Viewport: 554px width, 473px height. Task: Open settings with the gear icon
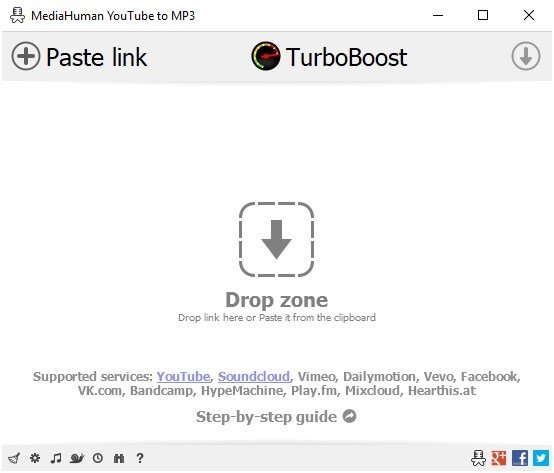click(35, 458)
